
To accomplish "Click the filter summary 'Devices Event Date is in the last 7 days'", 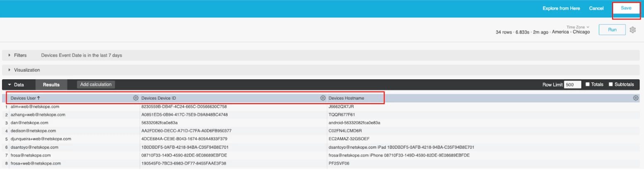I will tap(82, 55).
